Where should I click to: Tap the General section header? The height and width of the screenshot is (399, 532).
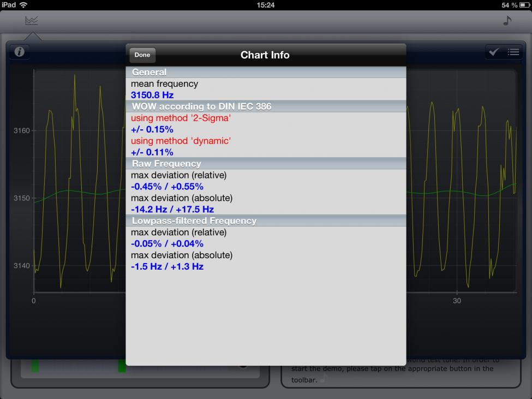tap(266, 72)
